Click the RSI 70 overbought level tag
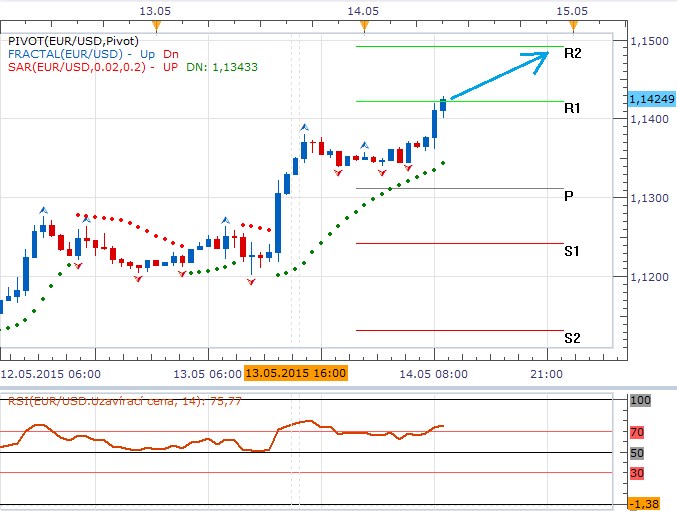677x511 pixels. pos(639,433)
